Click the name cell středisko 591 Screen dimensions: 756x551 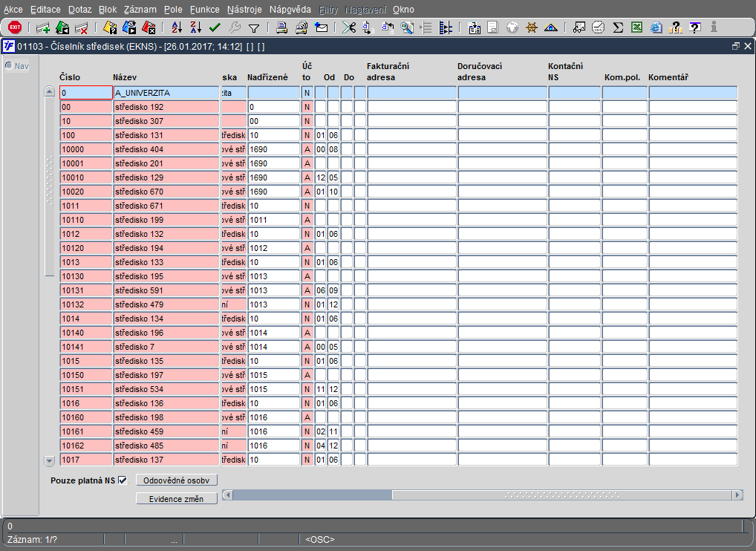(166, 290)
